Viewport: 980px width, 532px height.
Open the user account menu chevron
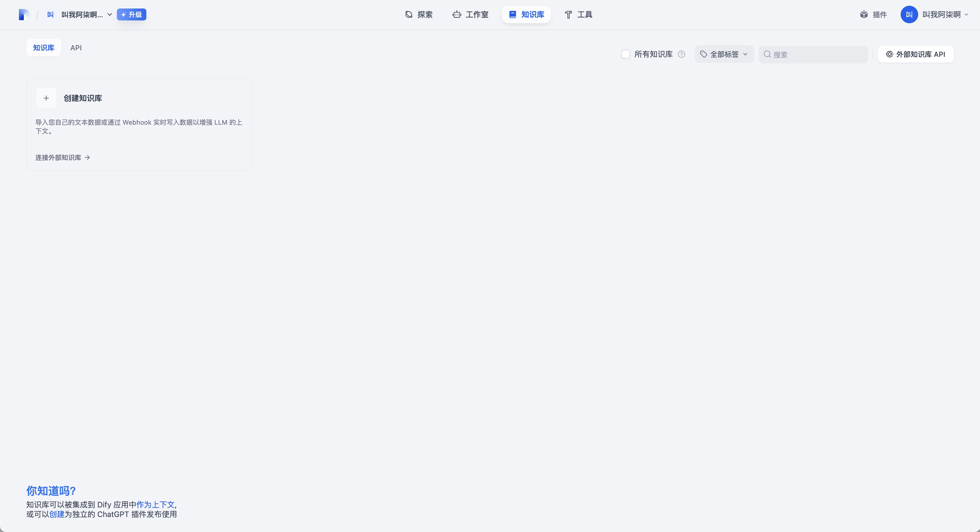966,15
